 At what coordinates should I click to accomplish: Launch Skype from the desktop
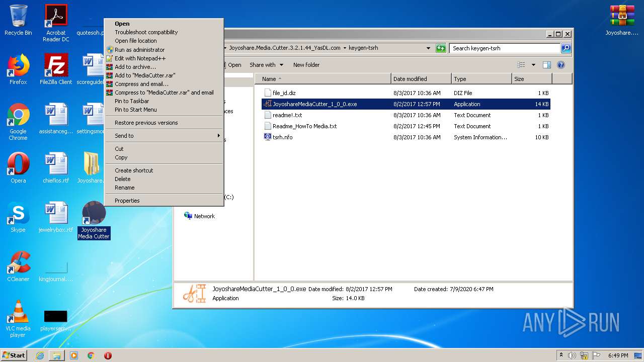click(x=18, y=217)
